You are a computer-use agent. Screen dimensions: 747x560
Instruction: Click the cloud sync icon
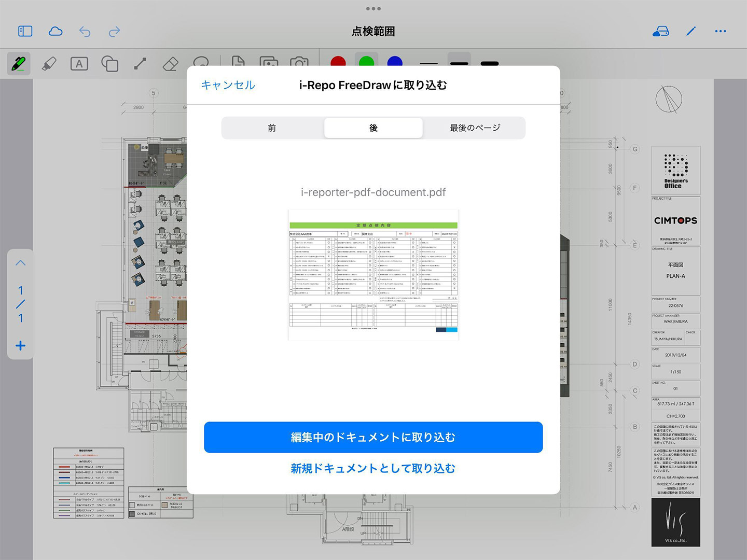56,32
